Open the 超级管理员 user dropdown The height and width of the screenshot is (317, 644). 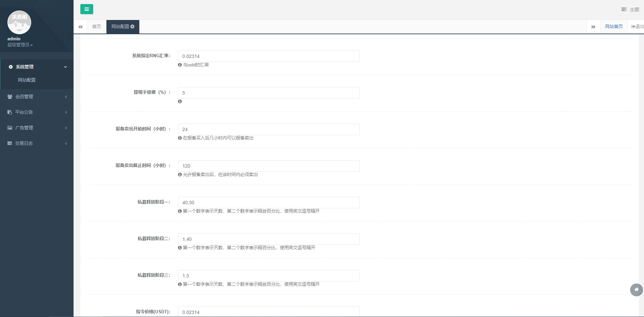[20, 45]
